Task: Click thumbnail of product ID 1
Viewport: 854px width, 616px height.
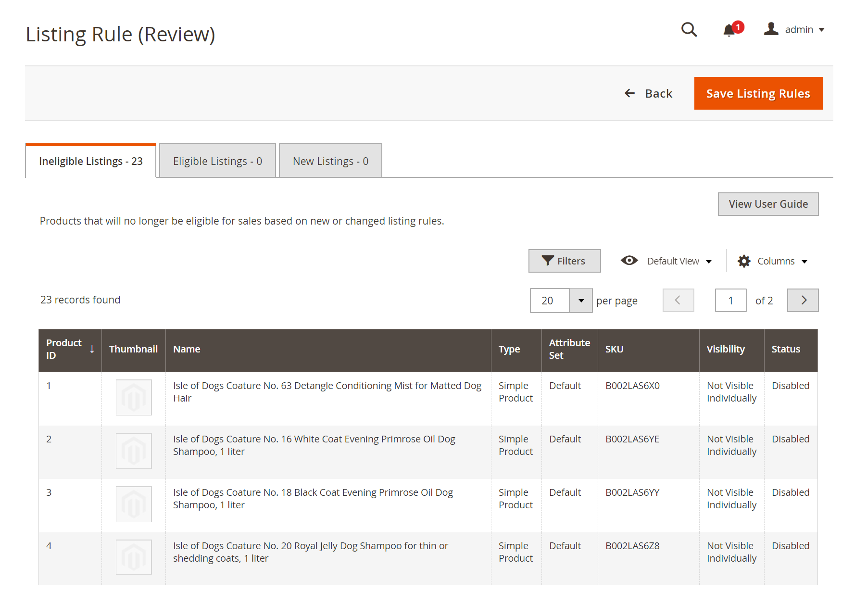Action: (134, 397)
